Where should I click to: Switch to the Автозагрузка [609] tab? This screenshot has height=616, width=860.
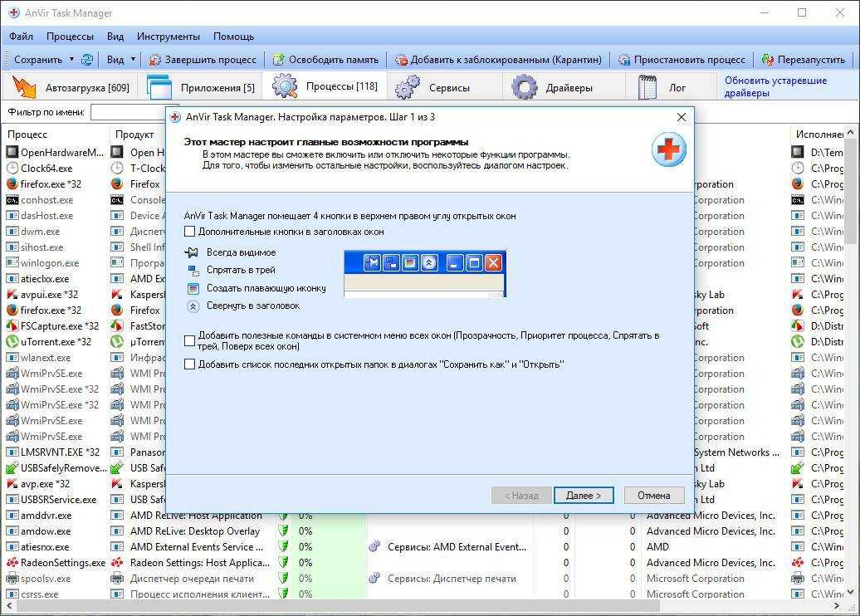(71, 87)
